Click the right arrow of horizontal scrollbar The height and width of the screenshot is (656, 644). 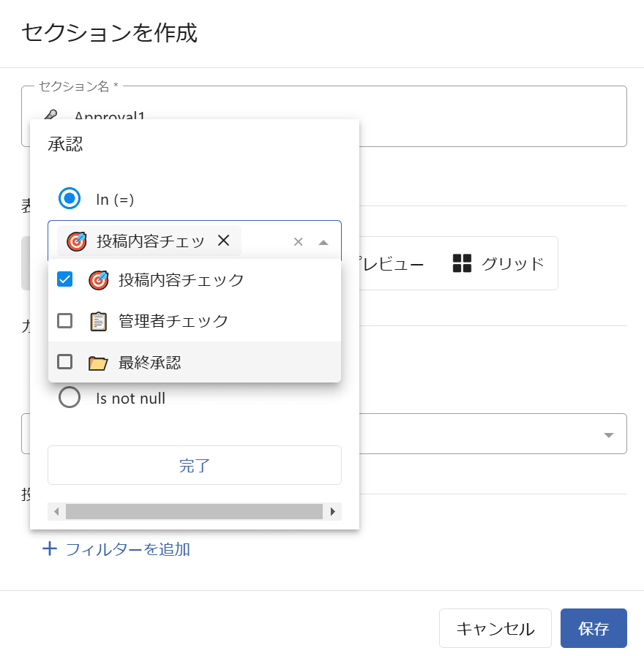coord(333,511)
